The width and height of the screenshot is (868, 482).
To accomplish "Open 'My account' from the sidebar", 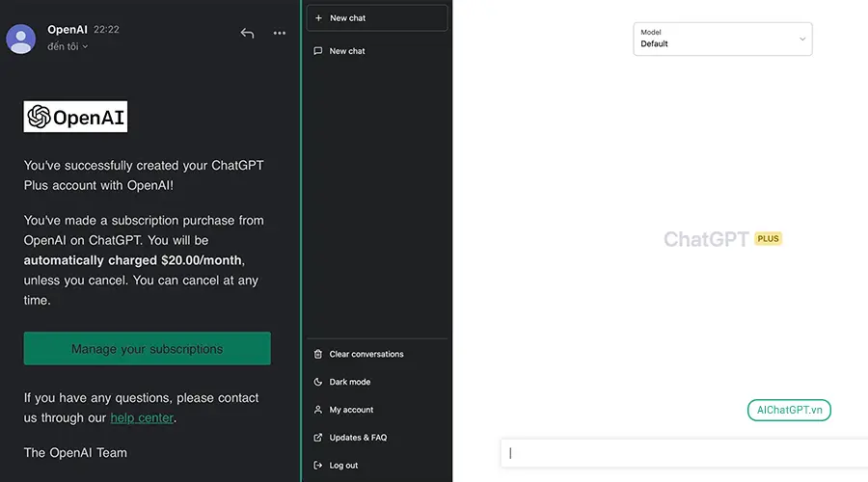I will (351, 410).
